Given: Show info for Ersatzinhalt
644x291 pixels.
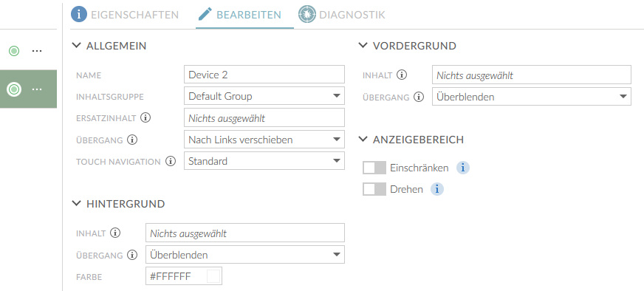Looking at the screenshot, I should tap(145, 118).
